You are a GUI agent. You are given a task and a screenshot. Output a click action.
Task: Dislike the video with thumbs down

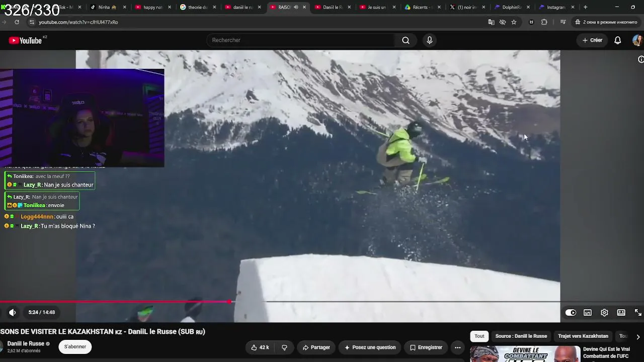coord(284,347)
